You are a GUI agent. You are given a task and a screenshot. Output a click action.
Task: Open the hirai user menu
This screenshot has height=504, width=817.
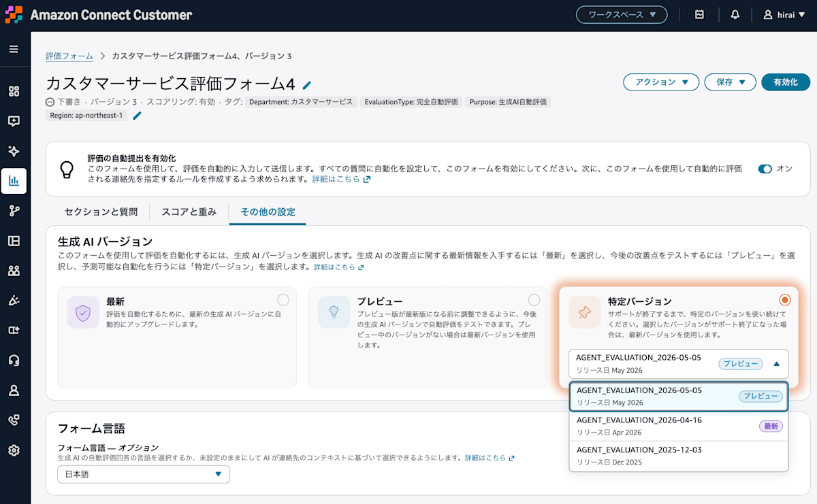coord(784,14)
